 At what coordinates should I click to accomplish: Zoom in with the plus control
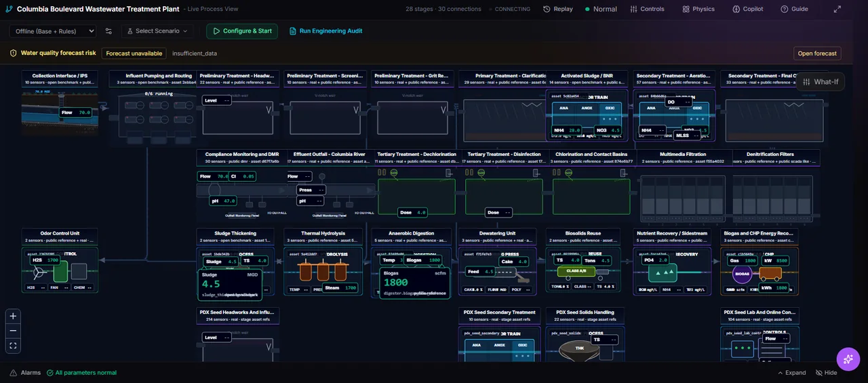point(13,316)
